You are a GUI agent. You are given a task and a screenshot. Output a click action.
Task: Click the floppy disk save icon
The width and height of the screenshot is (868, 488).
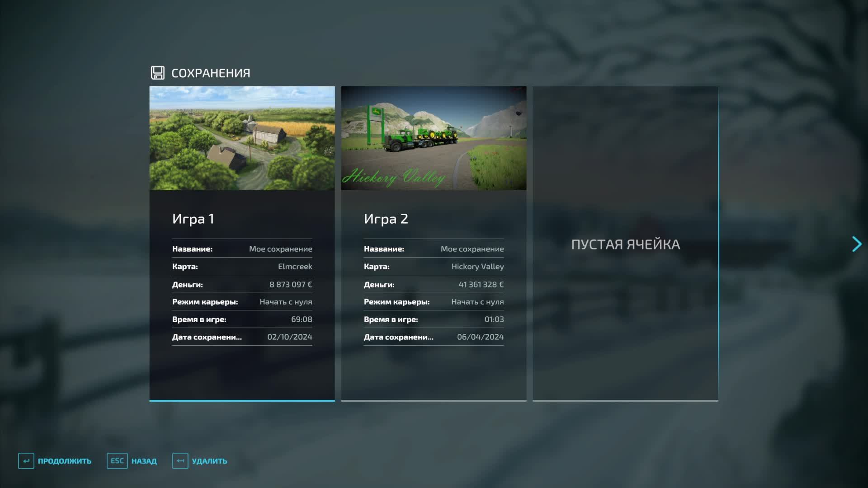coord(157,73)
